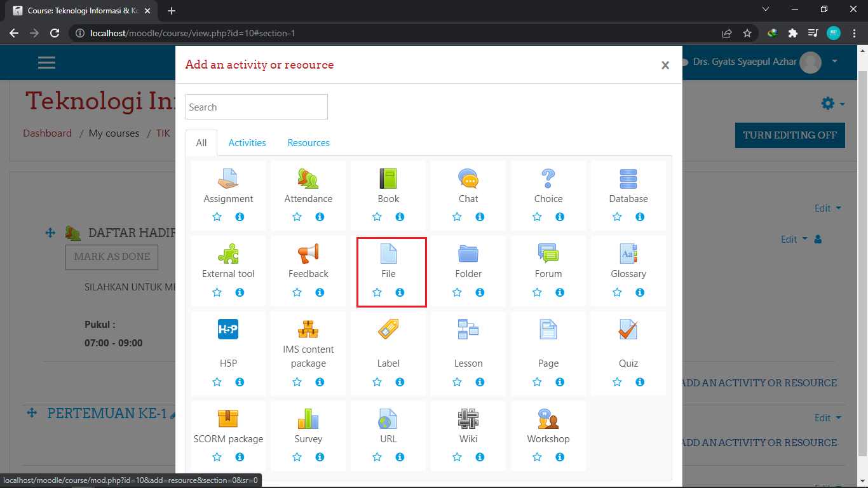Image resolution: width=868 pixels, height=488 pixels.
Task: Open Edit dropdown for Daftar Hadir activity
Action: tap(794, 240)
